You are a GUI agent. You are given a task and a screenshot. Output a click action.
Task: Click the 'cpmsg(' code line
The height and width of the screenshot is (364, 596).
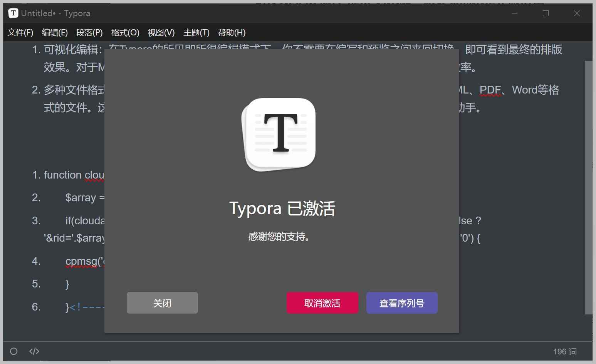tap(85, 261)
